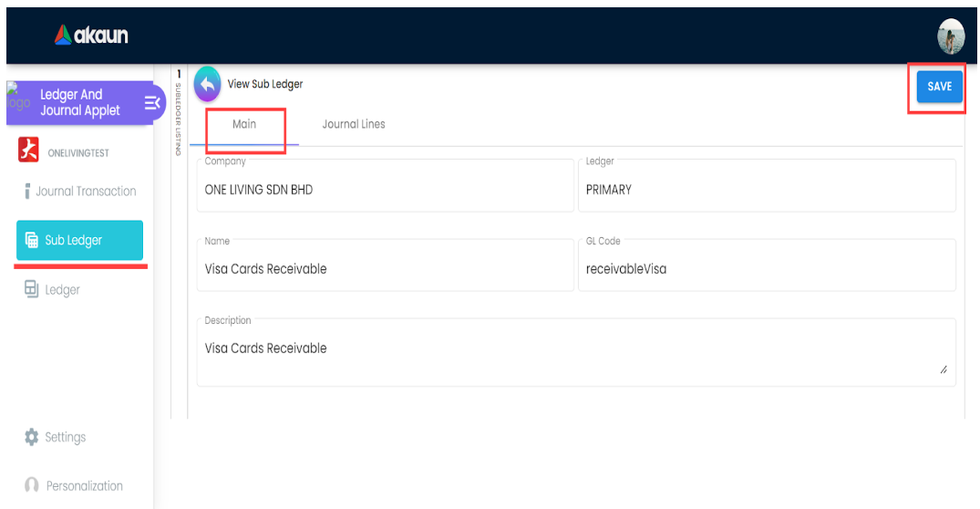Click the back arrow button
This screenshot has height=509, width=980.
click(208, 84)
